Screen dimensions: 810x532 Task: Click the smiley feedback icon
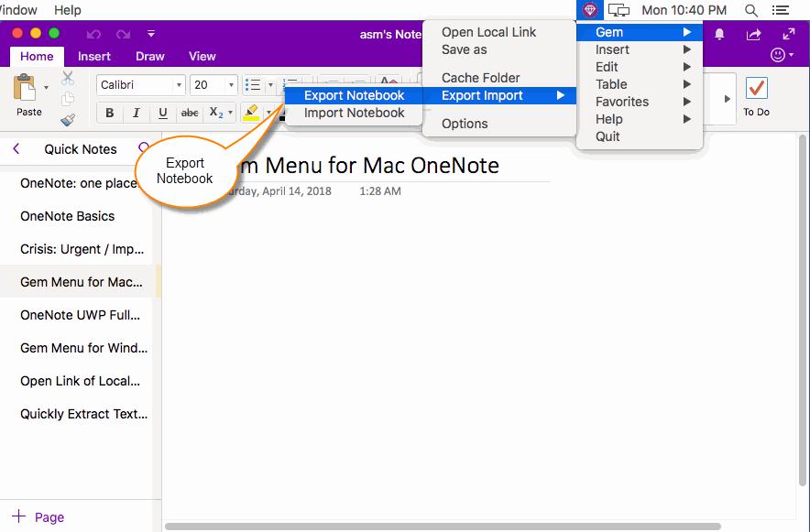tap(778, 55)
